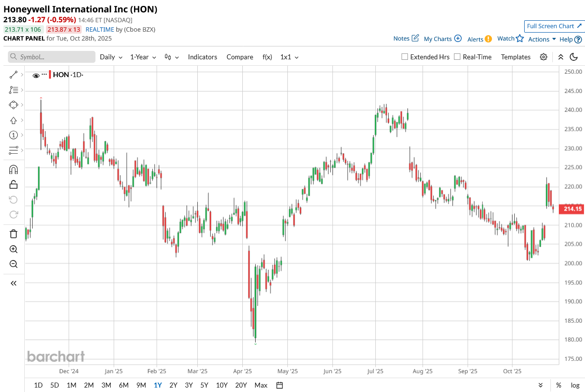Open the calendar date range picker
585x392 pixels.
(x=279, y=385)
